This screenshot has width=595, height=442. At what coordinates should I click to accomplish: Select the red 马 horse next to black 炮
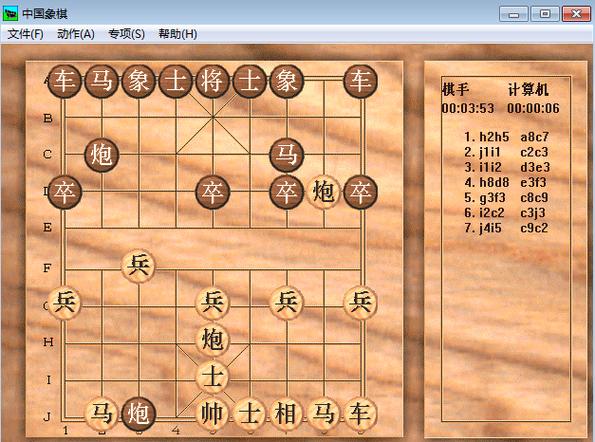102,414
